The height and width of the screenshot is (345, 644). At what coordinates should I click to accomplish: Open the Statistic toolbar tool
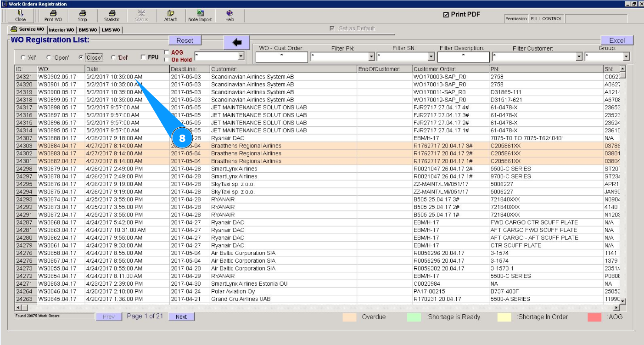pyautogui.click(x=112, y=16)
